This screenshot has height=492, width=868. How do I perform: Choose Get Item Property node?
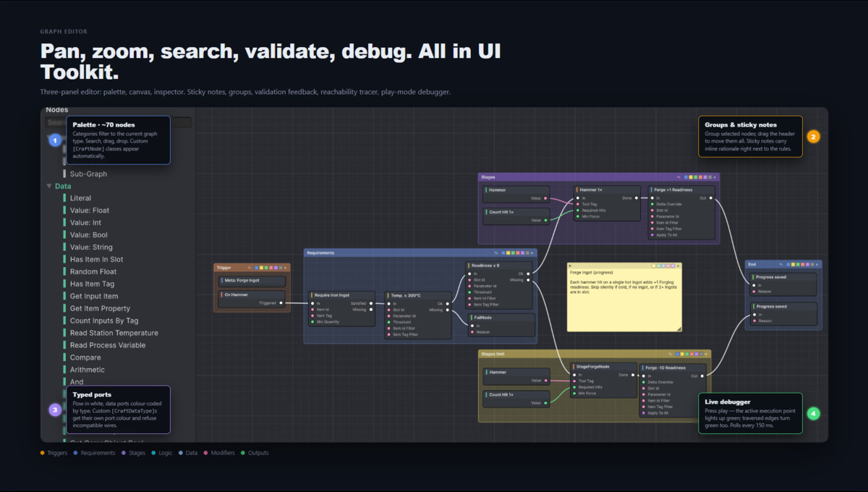pos(100,309)
